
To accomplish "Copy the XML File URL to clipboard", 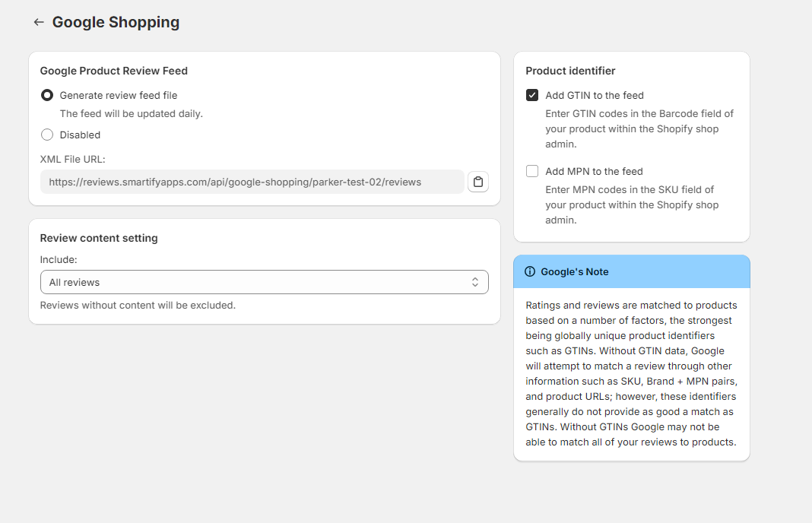I will [x=478, y=182].
